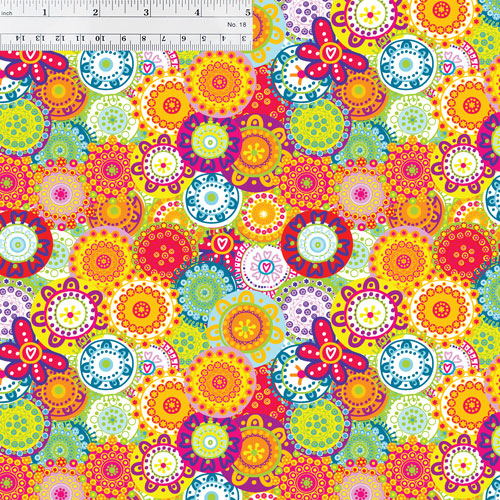Viewport: 500px width, 500px height.
Task: Select the 5 centimeter ruler number
Action: coord(204,38)
